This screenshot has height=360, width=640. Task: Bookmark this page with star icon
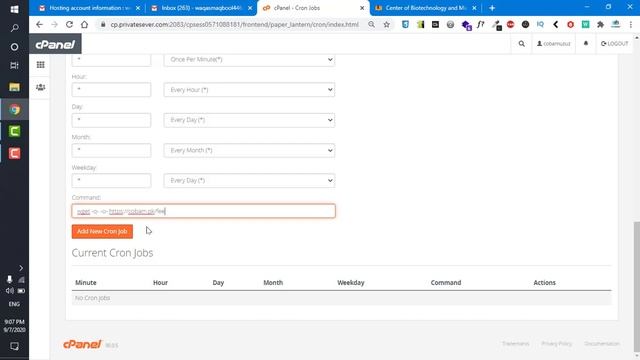pos(387,24)
